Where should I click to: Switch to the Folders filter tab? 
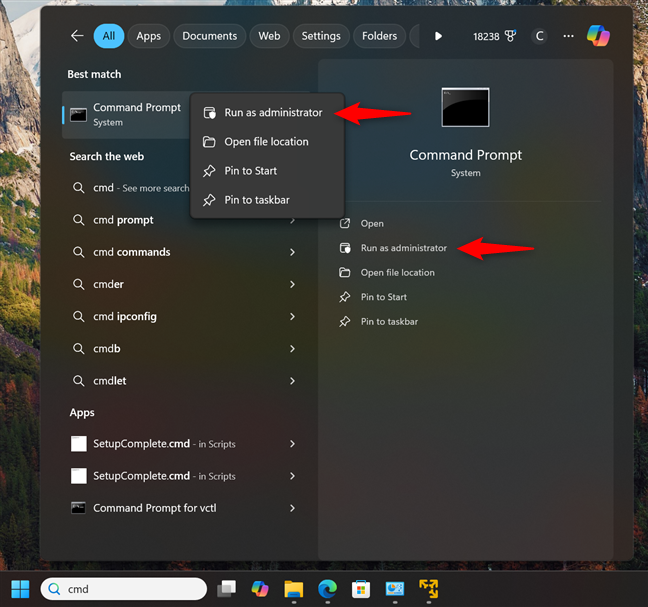pos(379,36)
